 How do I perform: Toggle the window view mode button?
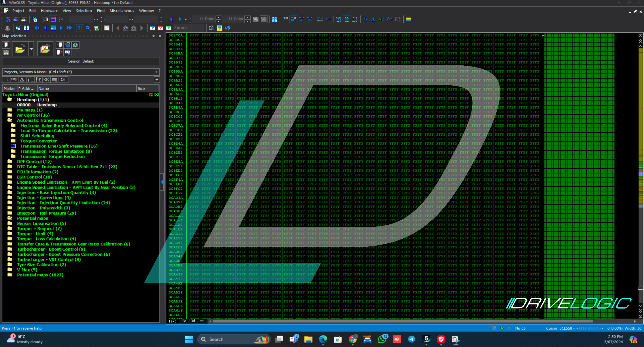pyautogui.click(x=53, y=19)
